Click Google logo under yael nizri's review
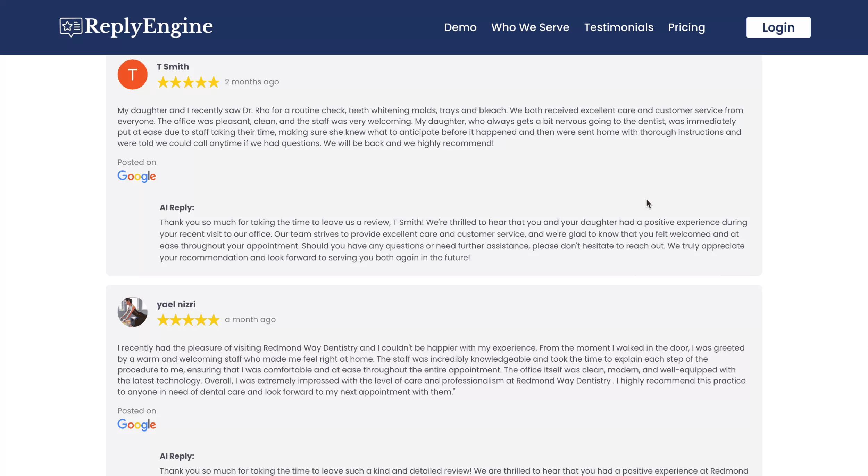The height and width of the screenshot is (476, 868). [136, 425]
